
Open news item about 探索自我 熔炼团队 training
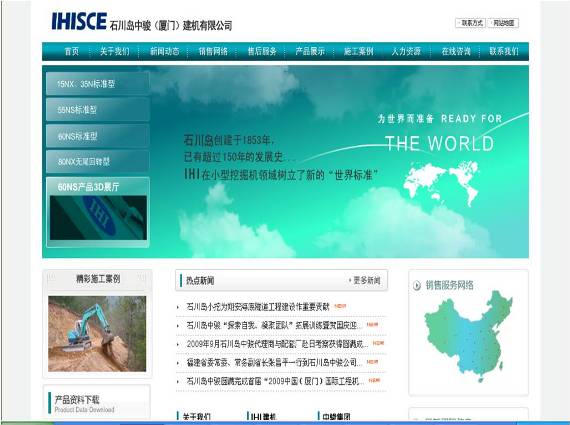click(x=274, y=325)
